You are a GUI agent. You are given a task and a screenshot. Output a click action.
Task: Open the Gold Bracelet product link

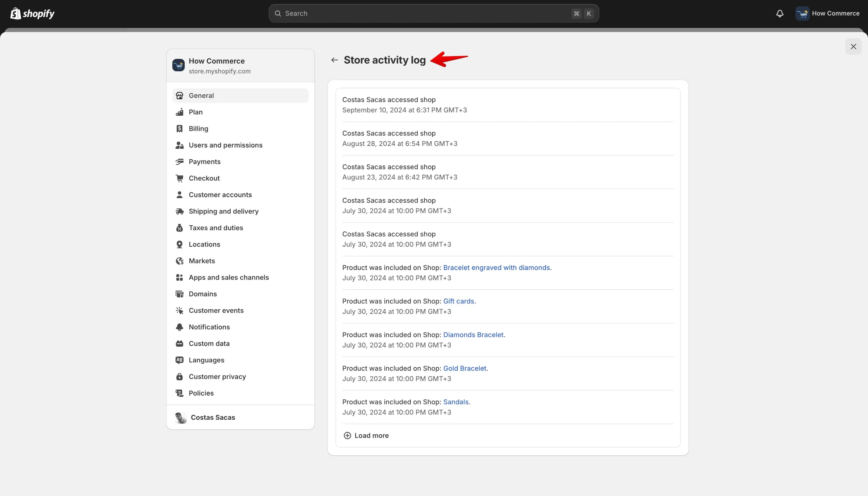click(x=465, y=368)
